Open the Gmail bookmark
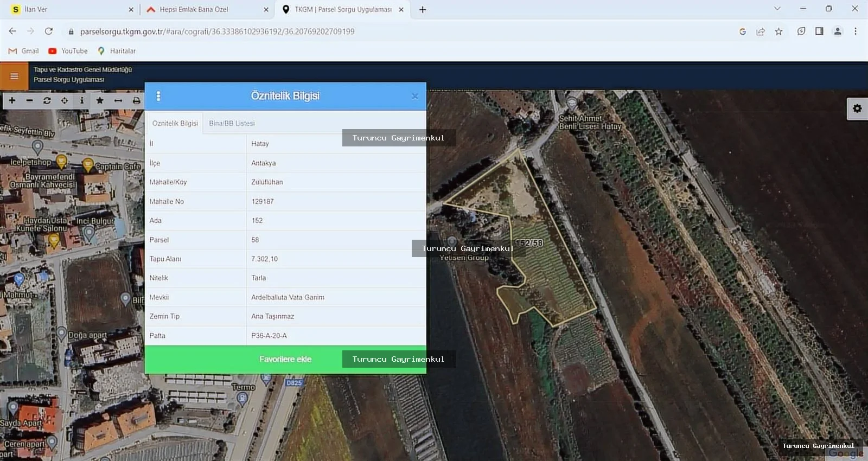Image resolution: width=868 pixels, height=461 pixels. [x=24, y=51]
